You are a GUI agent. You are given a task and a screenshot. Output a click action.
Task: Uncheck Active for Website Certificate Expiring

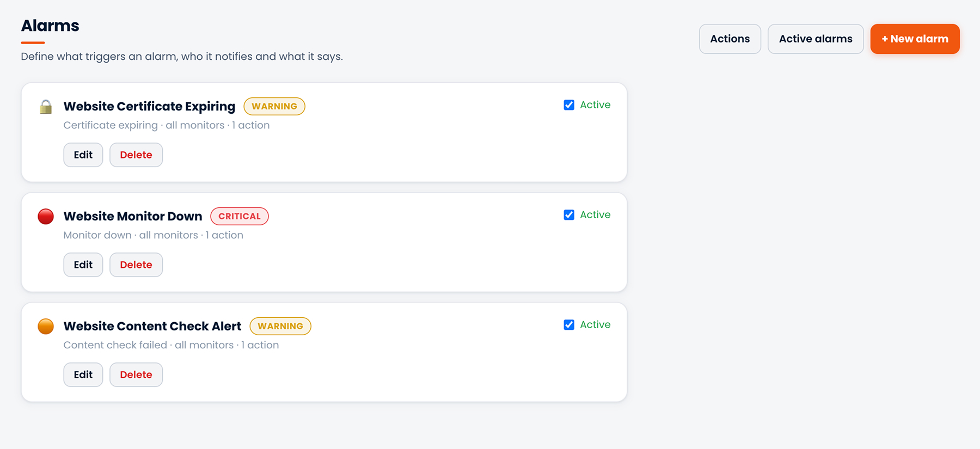click(569, 105)
